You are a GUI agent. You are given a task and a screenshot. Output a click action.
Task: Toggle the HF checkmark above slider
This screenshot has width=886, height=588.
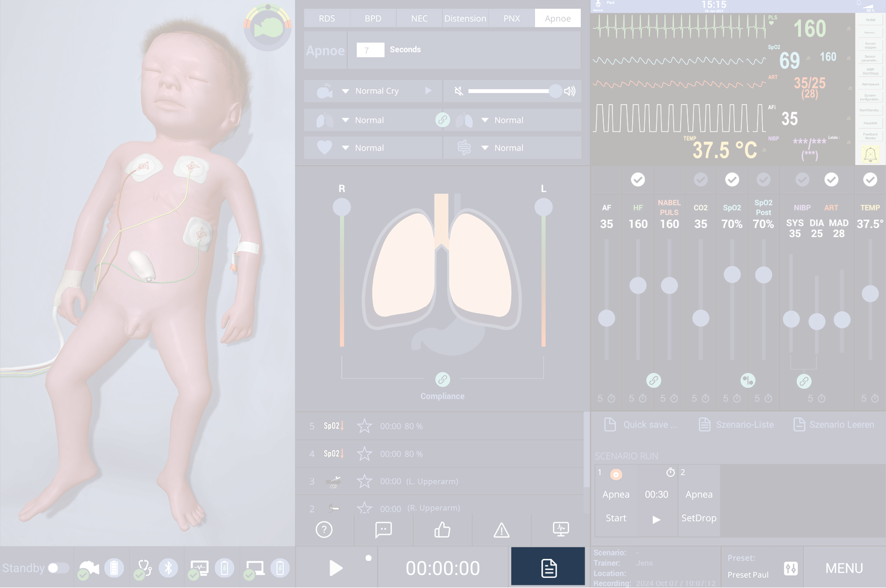(638, 179)
